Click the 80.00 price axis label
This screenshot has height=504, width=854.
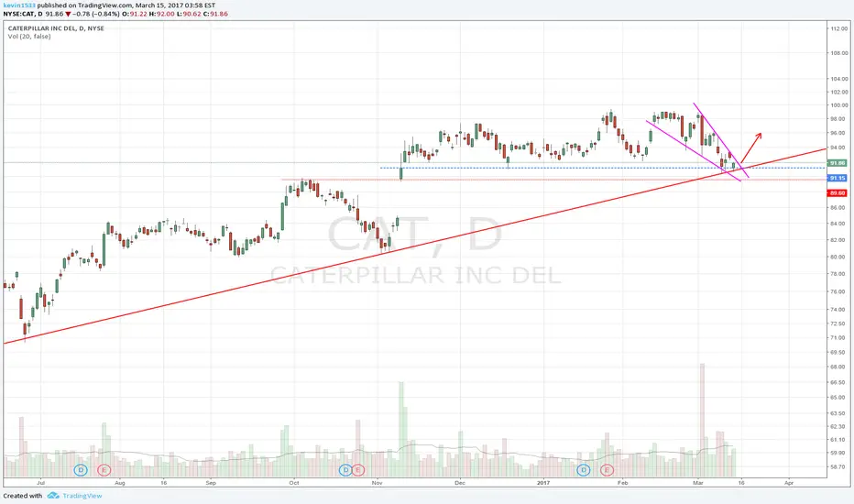[839, 257]
